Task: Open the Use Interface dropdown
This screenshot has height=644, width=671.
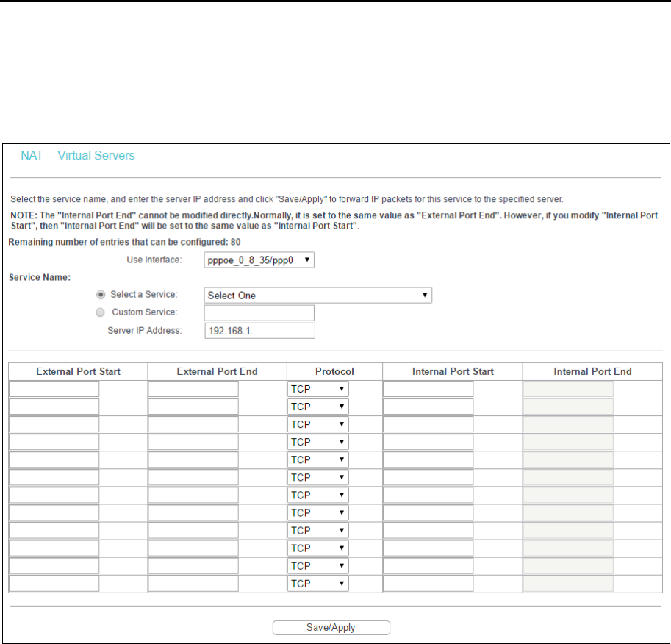Action: coord(259,260)
